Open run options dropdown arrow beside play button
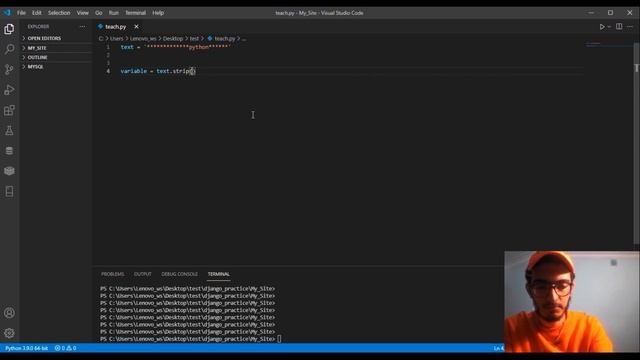This screenshot has height=360, width=640. pyautogui.click(x=609, y=27)
